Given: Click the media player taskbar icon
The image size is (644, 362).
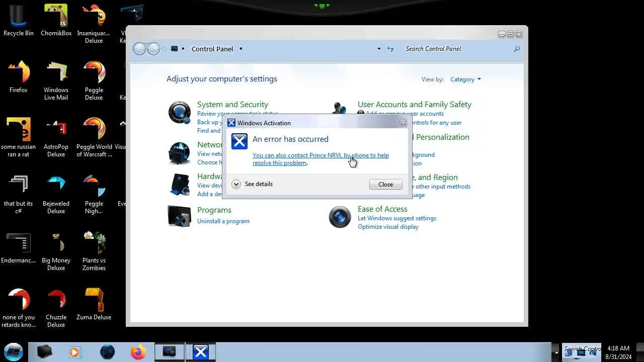Looking at the screenshot, I should pos(74,352).
